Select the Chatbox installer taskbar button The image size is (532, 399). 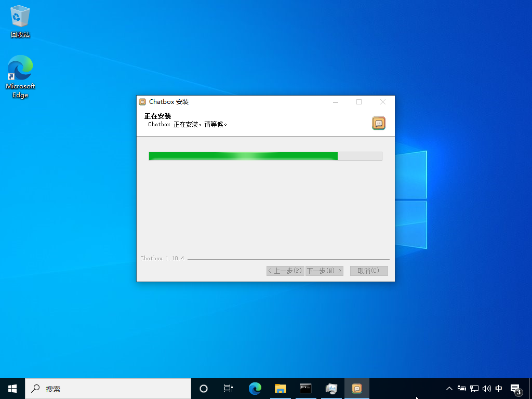pyautogui.click(x=356, y=389)
